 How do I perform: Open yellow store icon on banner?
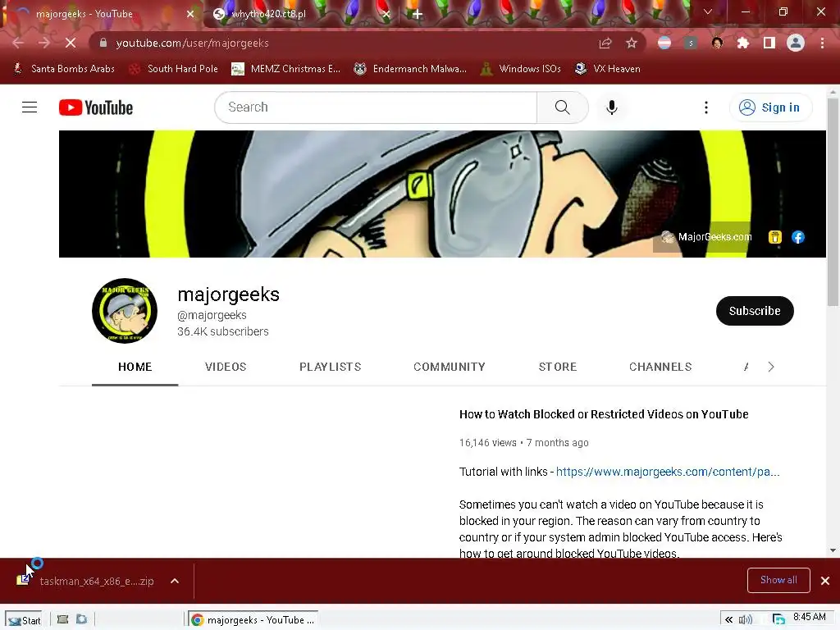774,237
